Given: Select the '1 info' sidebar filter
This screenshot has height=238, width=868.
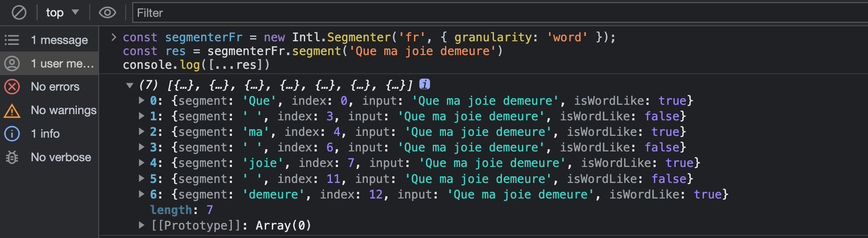Looking at the screenshot, I should coord(49,134).
